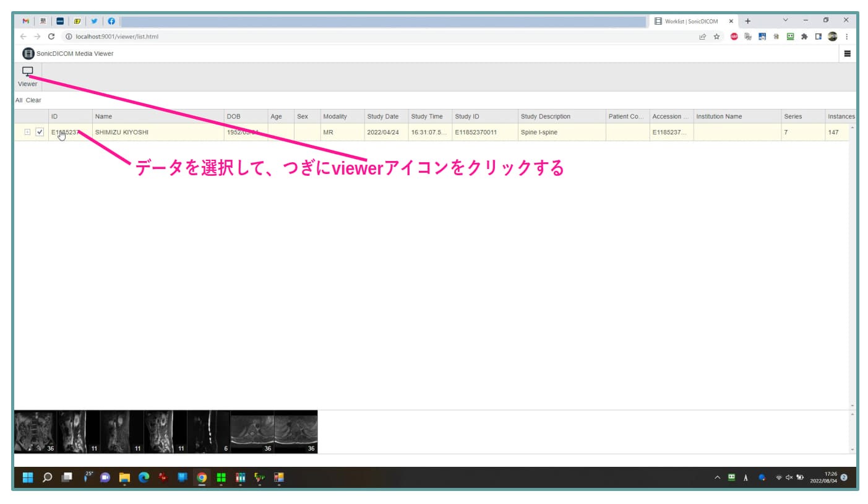Open the browser Extensions puzzle icon
Screen dimensions: 868x504
click(804, 37)
